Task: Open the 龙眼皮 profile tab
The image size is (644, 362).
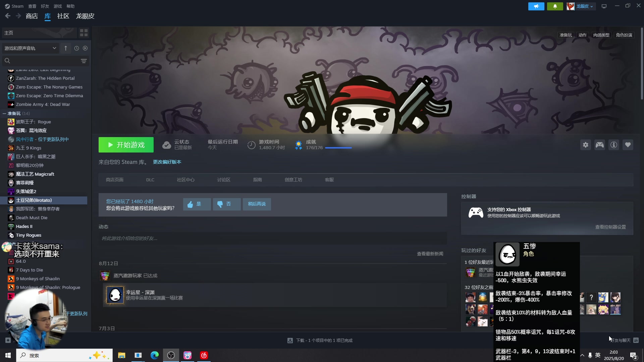Action: pyautogui.click(x=85, y=16)
